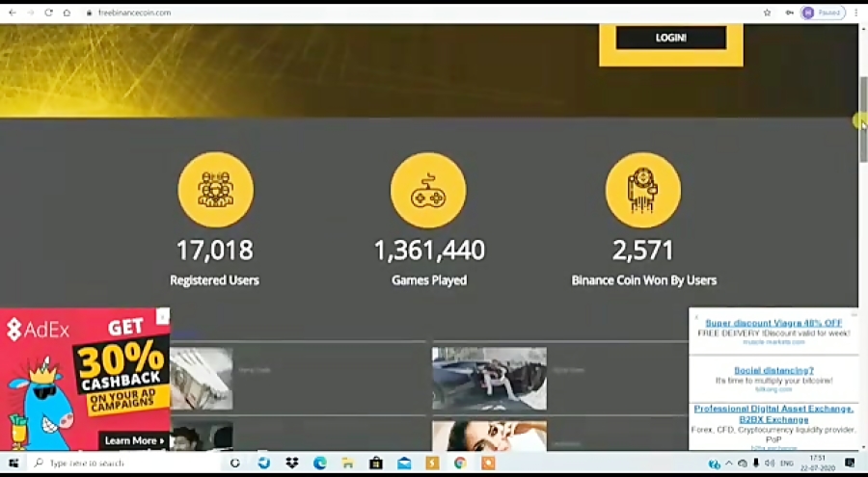The height and width of the screenshot is (477, 868).
Task: Click the page vertical scrollbar thumb
Action: pyautogui.click(x=863, y=119)
